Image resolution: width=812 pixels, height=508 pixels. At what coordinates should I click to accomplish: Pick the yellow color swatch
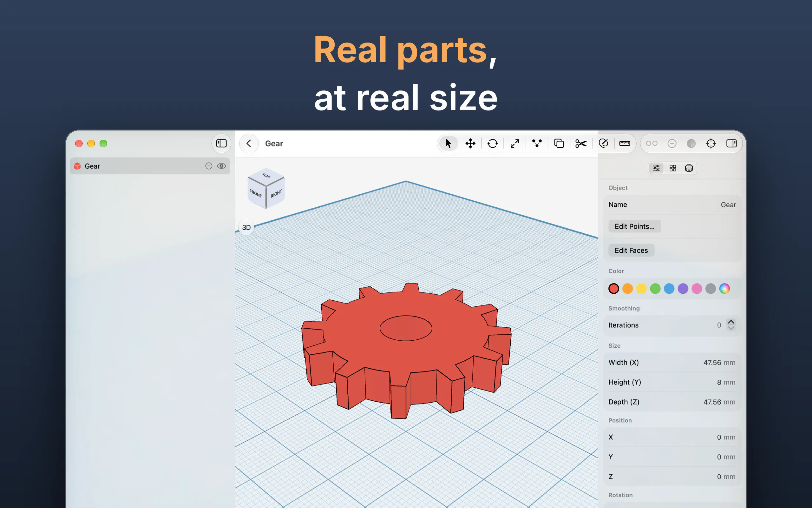[642, 289]
